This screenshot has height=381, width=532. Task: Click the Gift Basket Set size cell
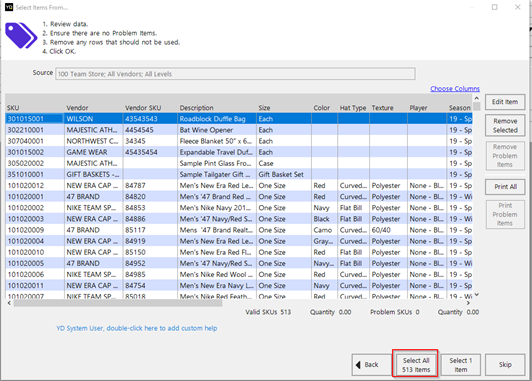tap(284, 174)
